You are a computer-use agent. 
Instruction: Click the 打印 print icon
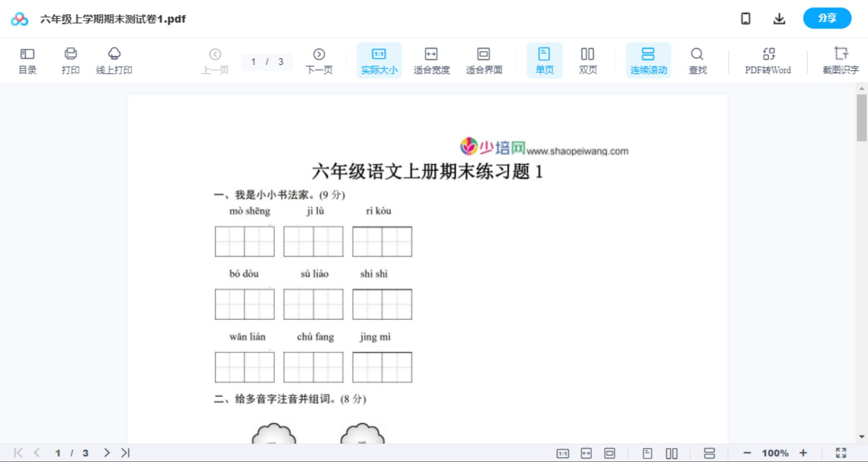71,60
